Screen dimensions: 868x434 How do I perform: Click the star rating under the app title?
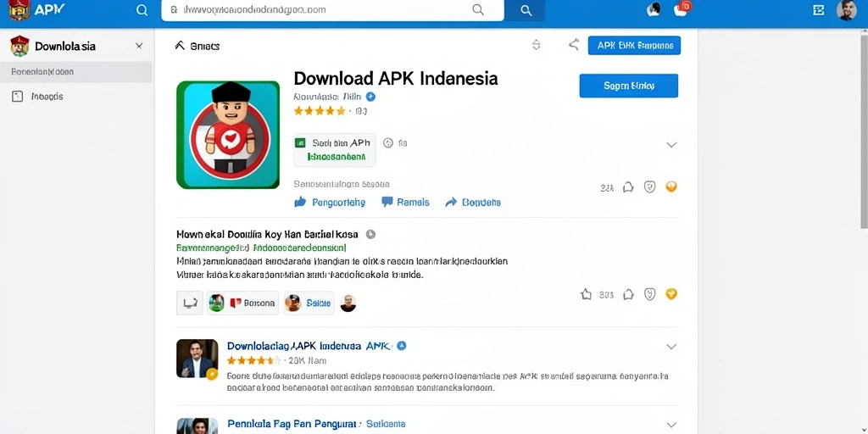click(x=320, y=111)
